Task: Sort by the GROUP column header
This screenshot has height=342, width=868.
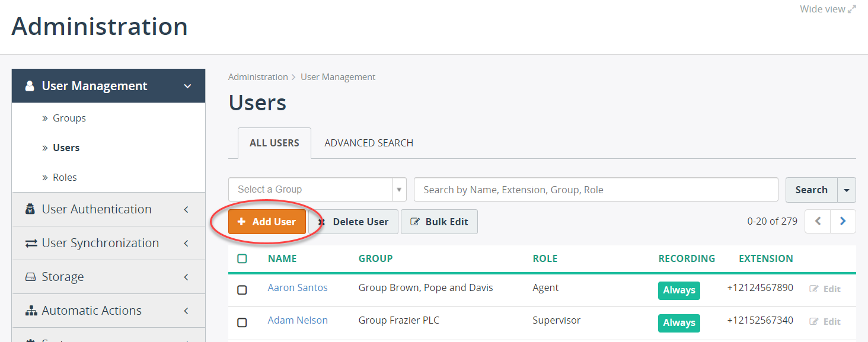Action: [376, 258]
